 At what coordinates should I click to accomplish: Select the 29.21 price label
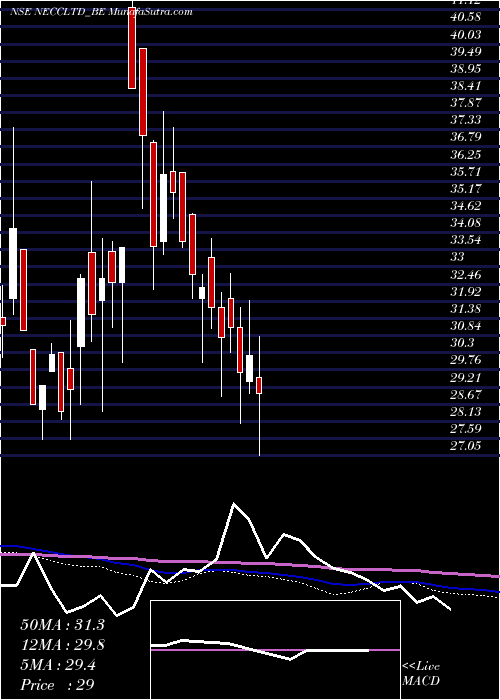click(x=467, y=378)
